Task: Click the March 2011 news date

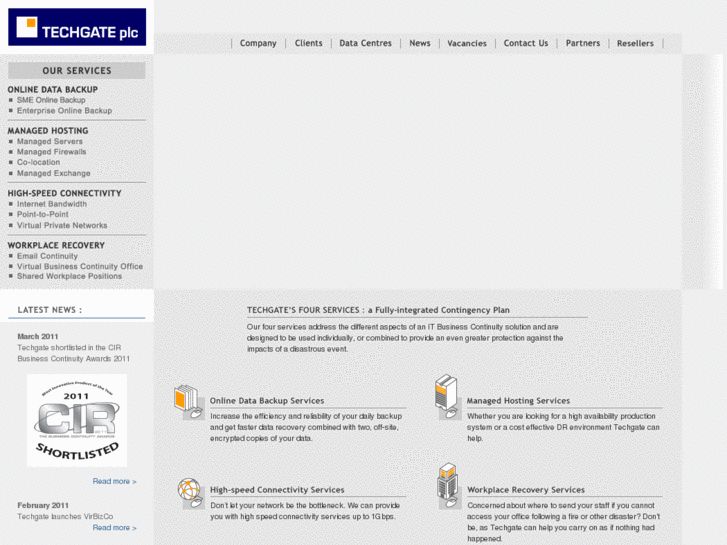Action: [x=38, y=337]
